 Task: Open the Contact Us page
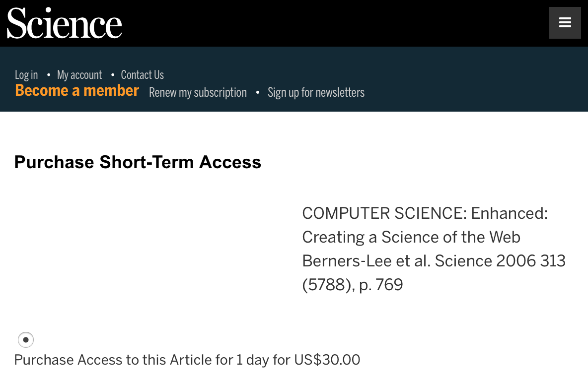click(142, 75)
